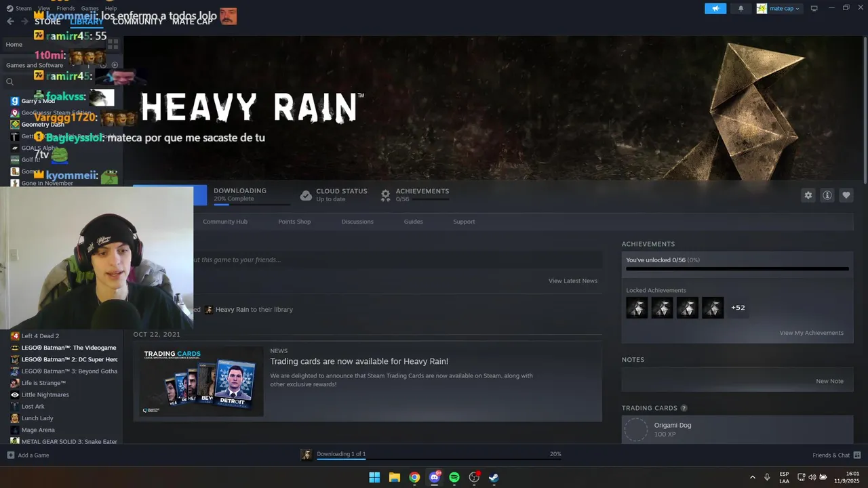Switch library to grid view icon
The width and height of the screenshot is (868, 488).
[113, 44]
